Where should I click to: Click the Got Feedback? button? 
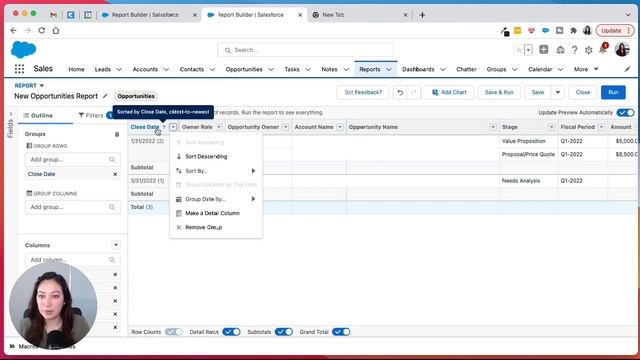pyautogui.click(x=363, y=92)
